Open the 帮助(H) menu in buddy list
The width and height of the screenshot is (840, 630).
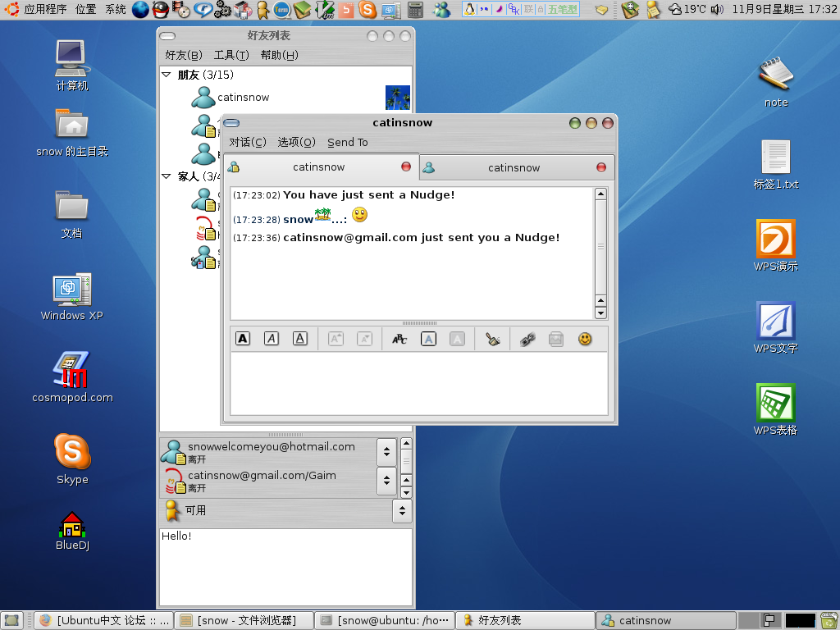279,55
